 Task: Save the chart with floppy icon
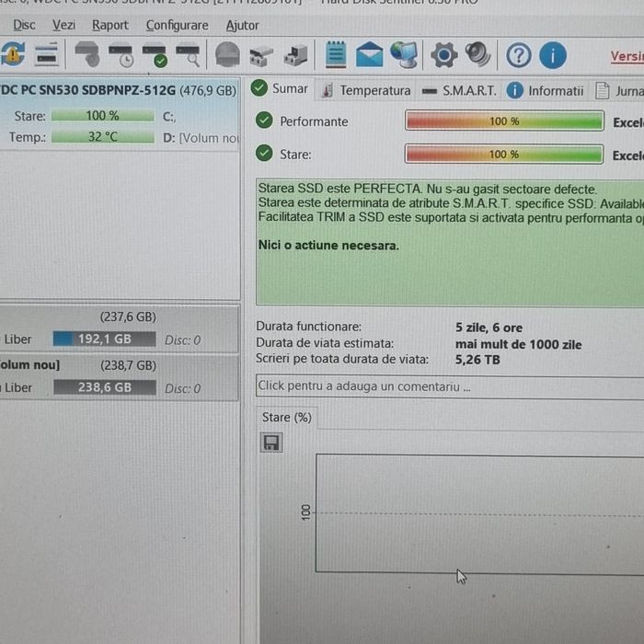pos(271,443)
